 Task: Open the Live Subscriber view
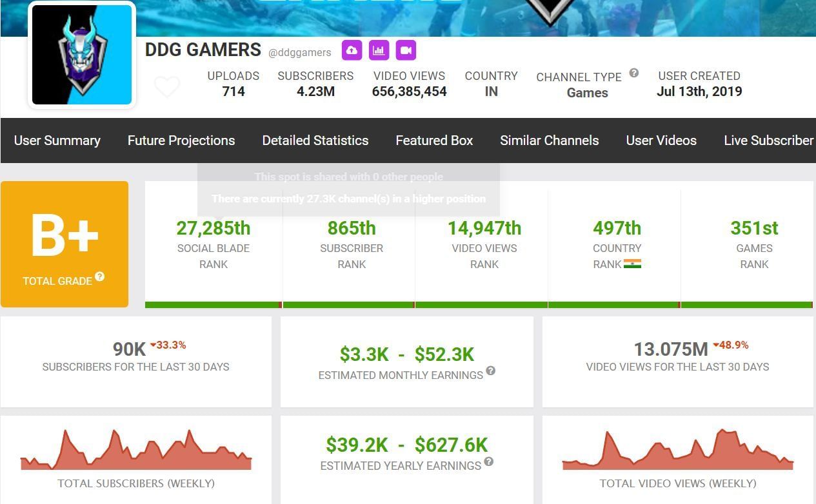(768, 140)
